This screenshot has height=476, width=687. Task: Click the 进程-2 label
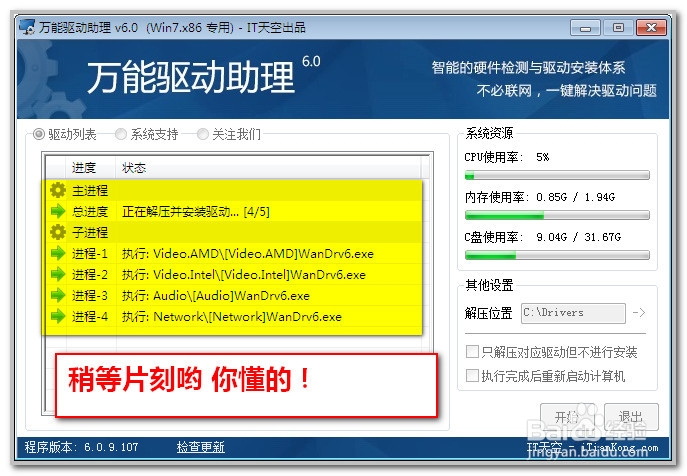(90, 274)
